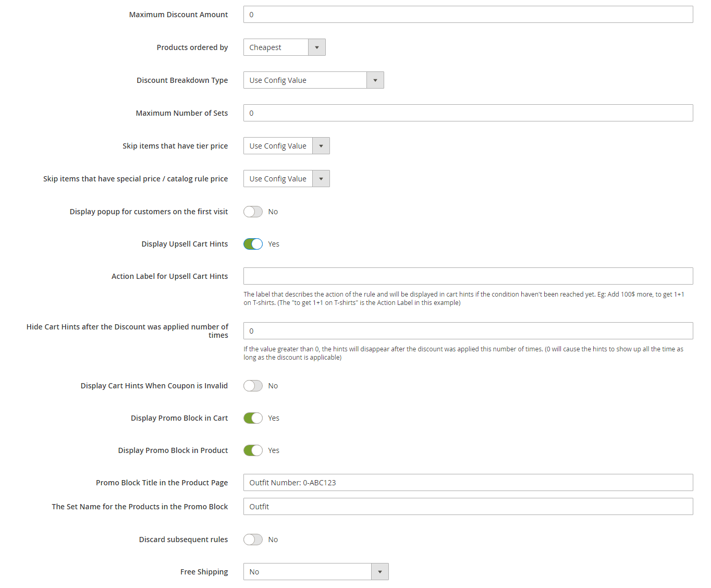Click Promo Block Title in Product Page field

click(x=468, y=483)
